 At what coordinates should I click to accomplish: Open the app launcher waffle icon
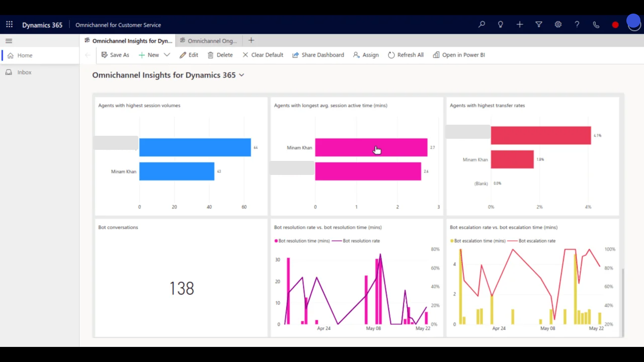click(9, 24)
